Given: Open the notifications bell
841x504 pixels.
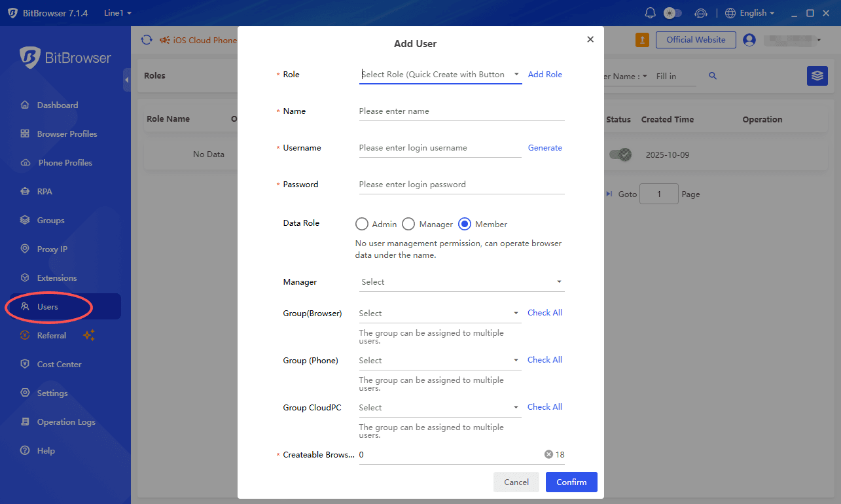Looking at the screenshot, I should point(650,13).
